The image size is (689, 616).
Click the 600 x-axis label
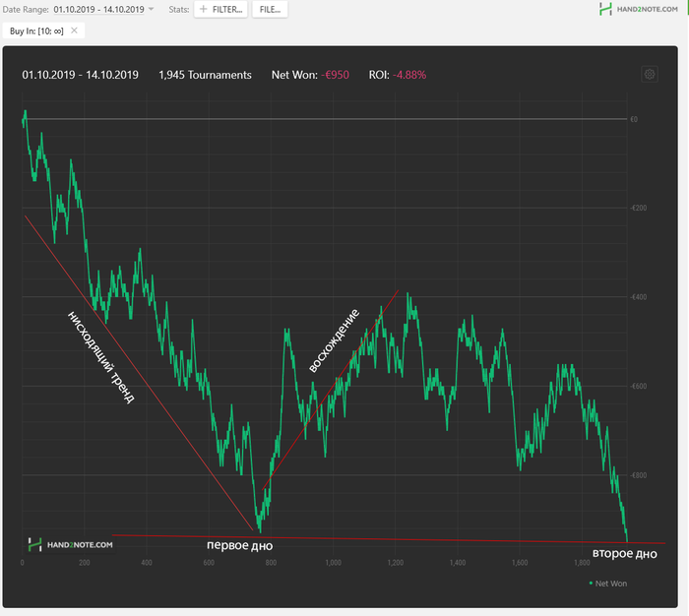tap(209, 563)
